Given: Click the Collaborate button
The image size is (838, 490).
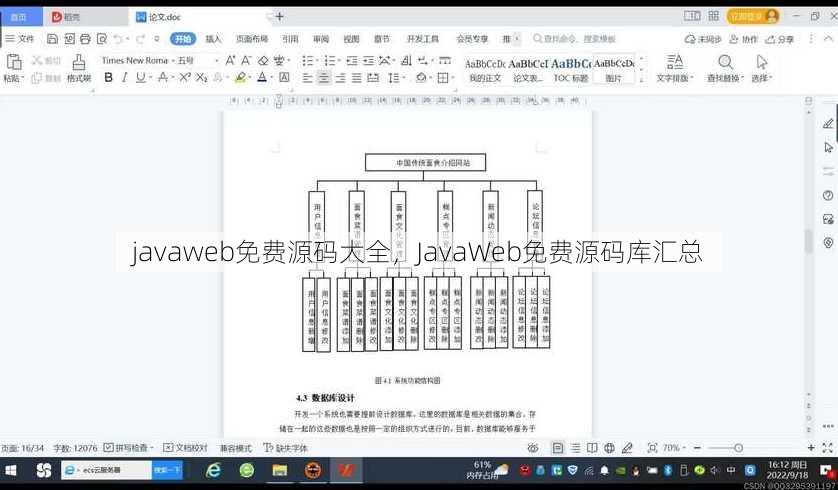Looking at the screenshot, I should point(743,39).
